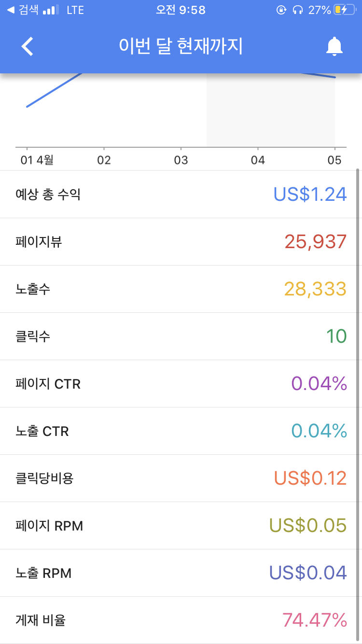Image resolution: width=362 pixels, height=644 pixels.
Task: Select the 노출 RPM row
Action: point(181,573)
